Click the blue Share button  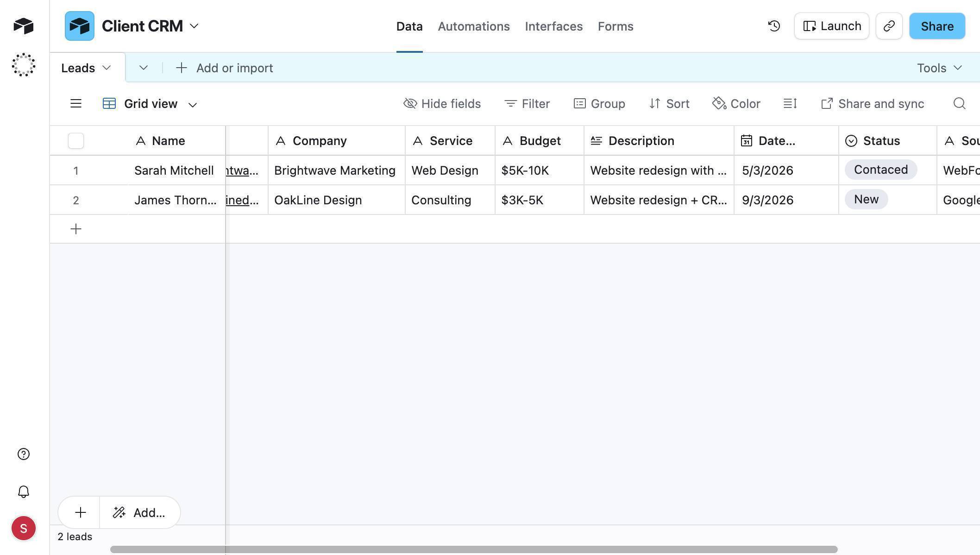click(936, 26)
